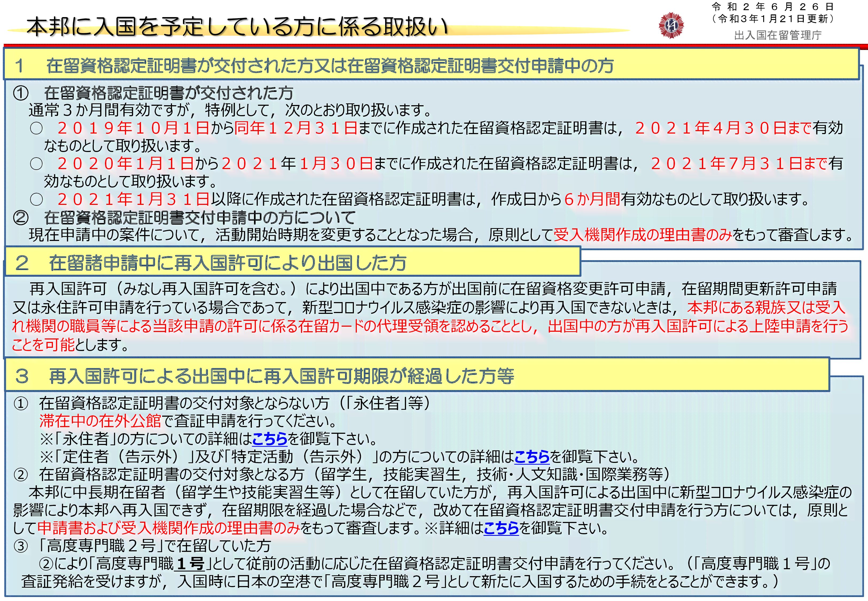Click red date 2019年10月1日

pyautogui.click(x=133, y=128)
